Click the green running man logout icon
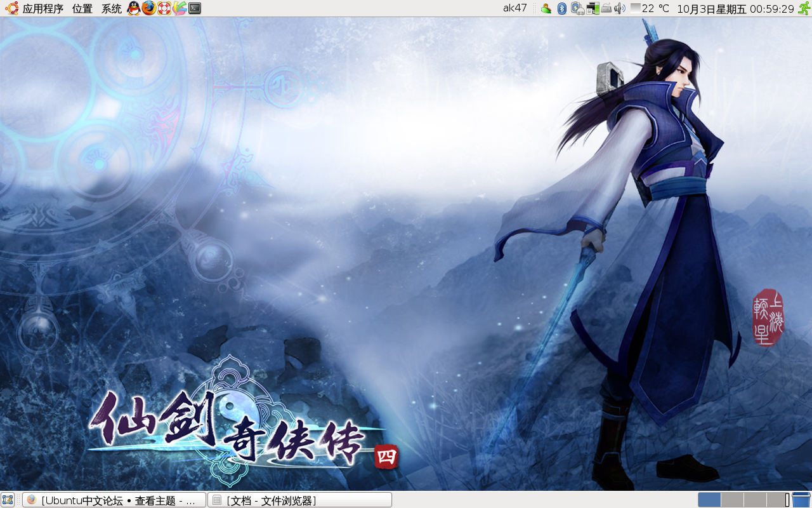 (804, 8)
